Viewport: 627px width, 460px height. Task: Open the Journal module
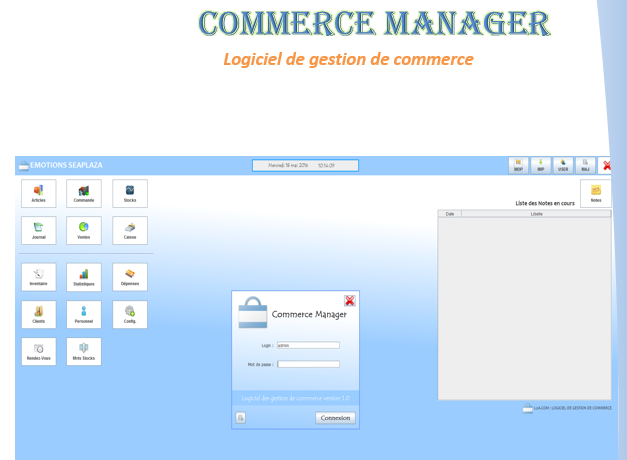point(39,230)
